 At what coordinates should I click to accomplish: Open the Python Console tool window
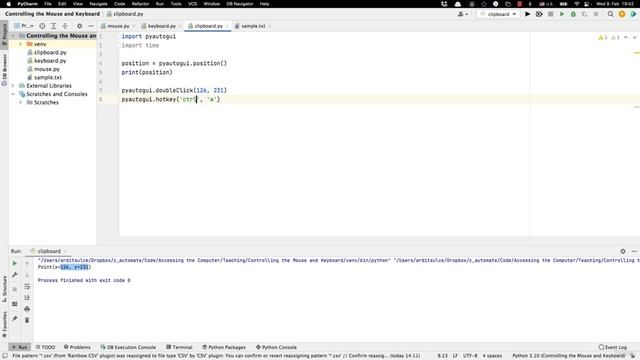point(276,347)
